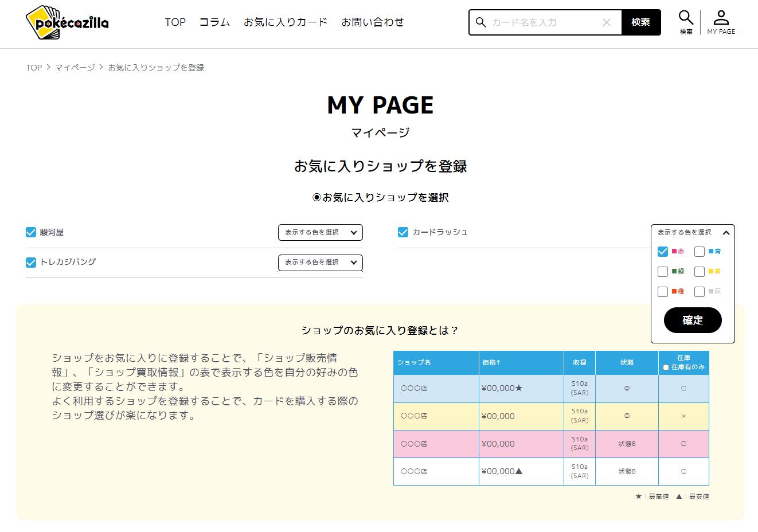The image size is (758, 532).
Task: Click ショップのお気に入り登録とは？ heading
Action: [x=380, y=331]
